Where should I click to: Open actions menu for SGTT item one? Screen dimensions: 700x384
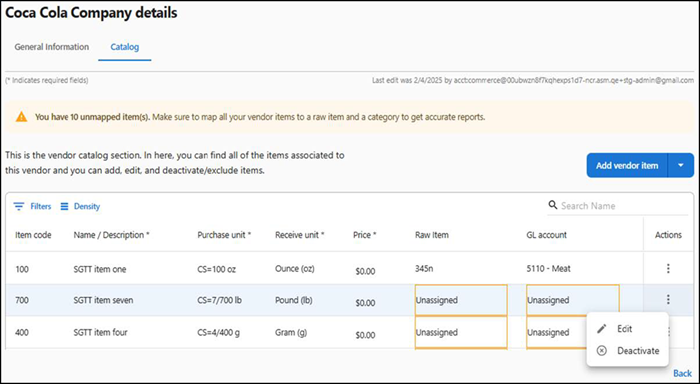coord(668,268)
